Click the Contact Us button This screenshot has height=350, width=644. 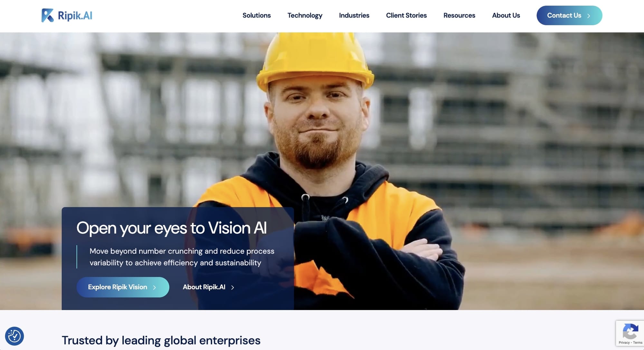pos(569,15)
